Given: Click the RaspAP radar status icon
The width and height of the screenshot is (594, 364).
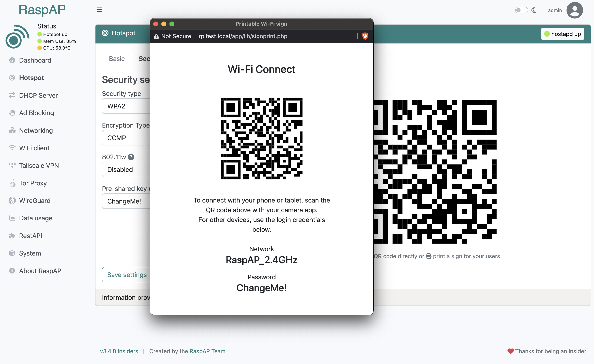Looking at the screenshot, I should coord(17,37).
